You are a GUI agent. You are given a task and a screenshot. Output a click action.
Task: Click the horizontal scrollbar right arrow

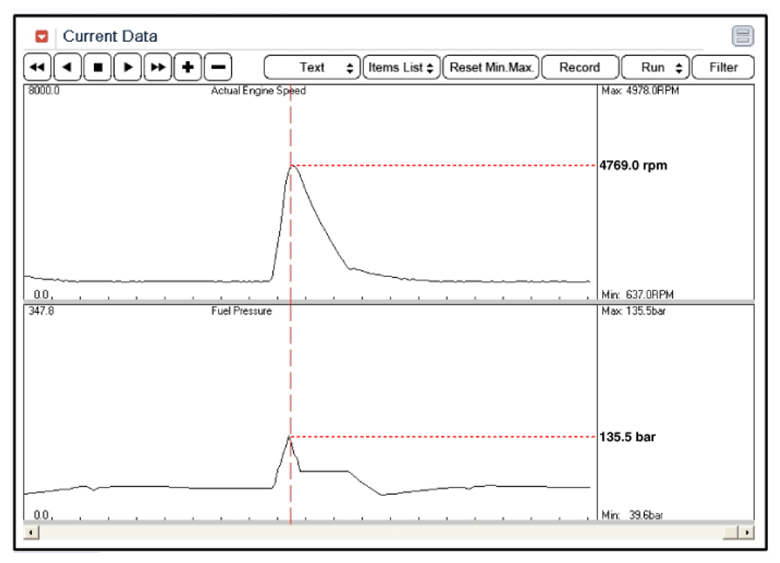(747, 532)
